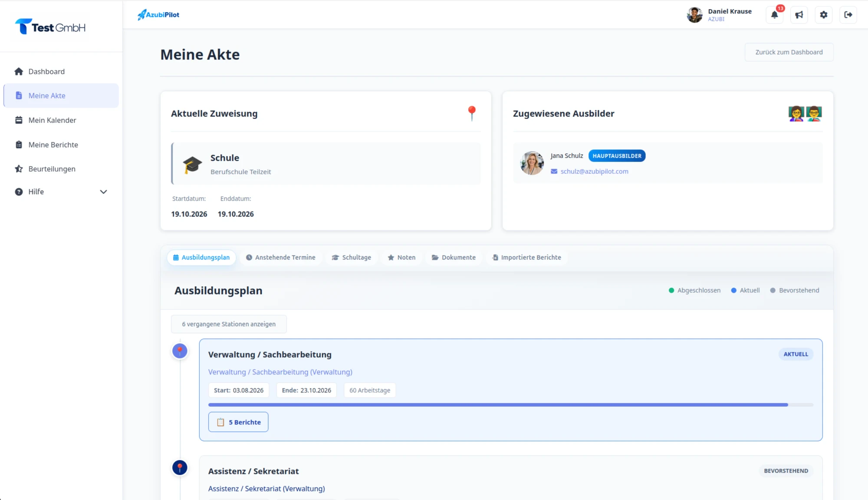Image resolution: width=868 pixels, height=500 pixels.
Task: Click the Beurteilungen star icon
Action: [x=19, y=169]
